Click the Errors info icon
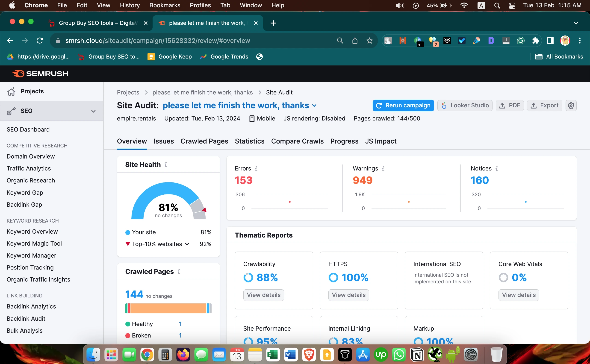 (x=256, y=169)
